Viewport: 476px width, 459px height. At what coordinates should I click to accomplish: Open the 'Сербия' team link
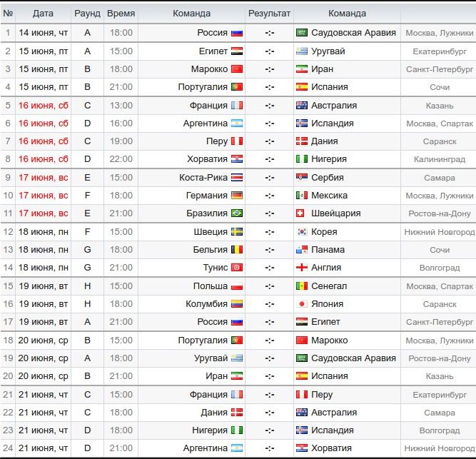[328, 177]
